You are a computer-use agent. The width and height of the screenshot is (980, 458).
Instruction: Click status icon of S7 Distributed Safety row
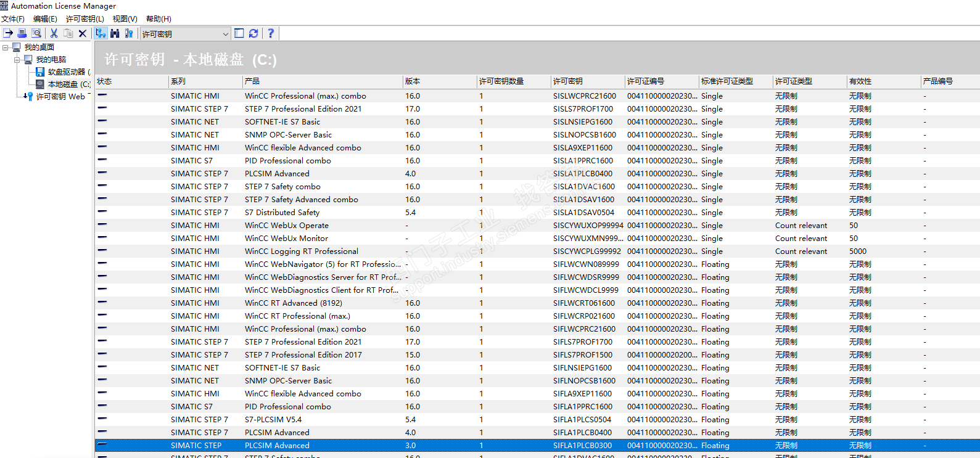tap(102, 211)
